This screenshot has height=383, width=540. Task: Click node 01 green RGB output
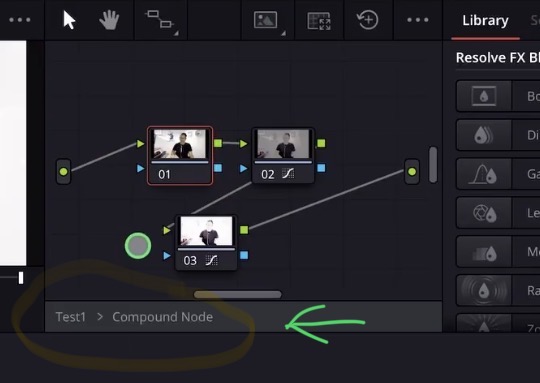click(x=218, y=143)
